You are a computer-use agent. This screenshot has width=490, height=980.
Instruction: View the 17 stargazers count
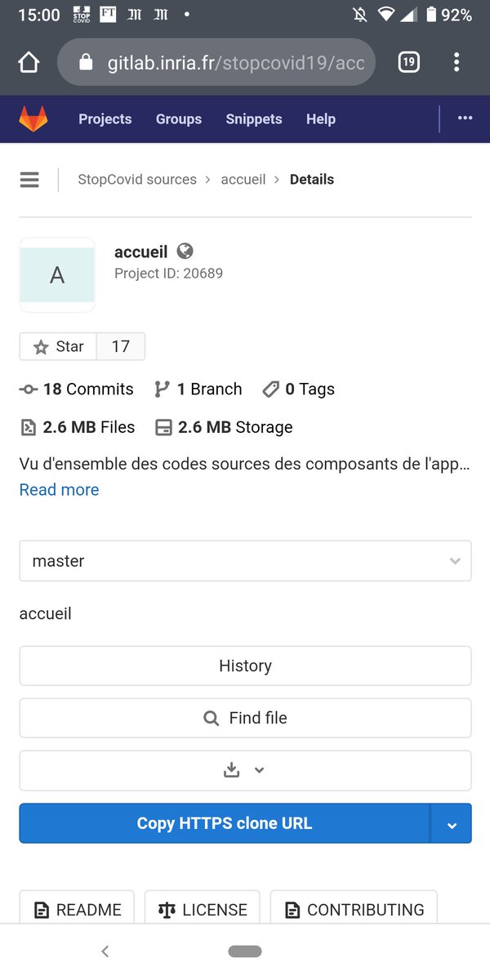pyautogui.click(x=121, y=346)
